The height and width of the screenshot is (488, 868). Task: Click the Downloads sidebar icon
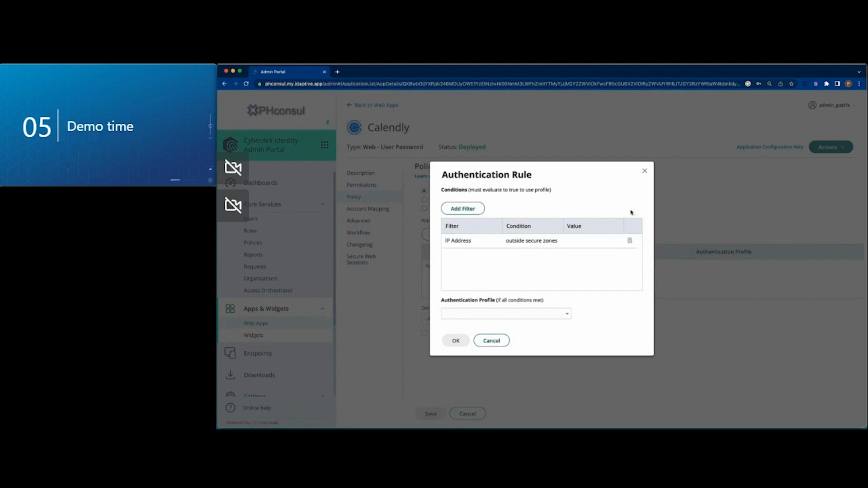(x=230, y=375)
